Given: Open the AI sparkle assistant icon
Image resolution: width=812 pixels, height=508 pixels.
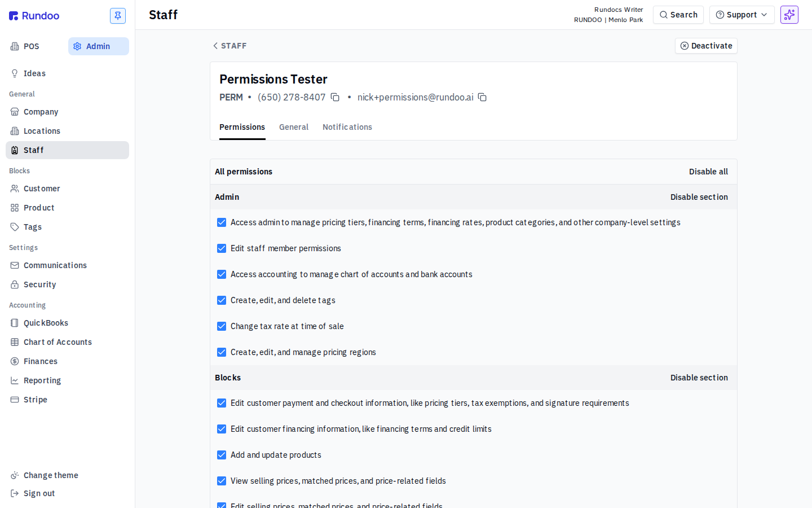Looking at the screenshot, I should (x=789, y=15).
